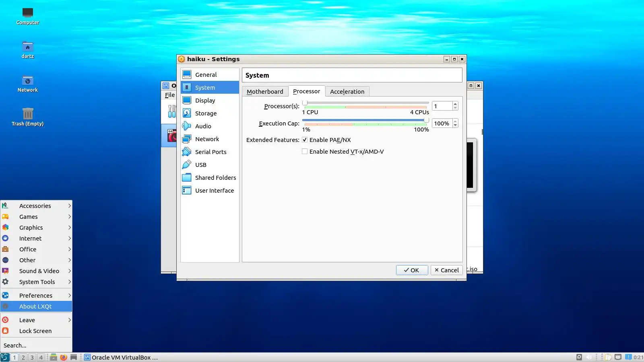Enable Nested VT-x/AMD-V checkbox
The height and width of the screenshot is (362, 644).
click(305, 152)
